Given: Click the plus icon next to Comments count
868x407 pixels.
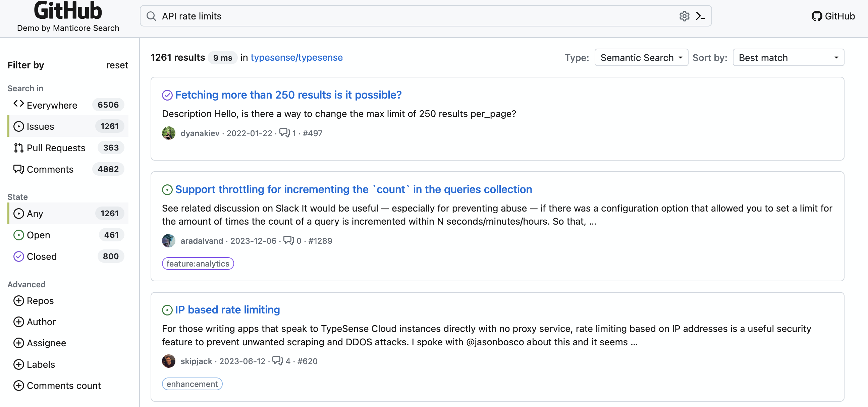Looking at the screenshot, I should tap(18, 386).
